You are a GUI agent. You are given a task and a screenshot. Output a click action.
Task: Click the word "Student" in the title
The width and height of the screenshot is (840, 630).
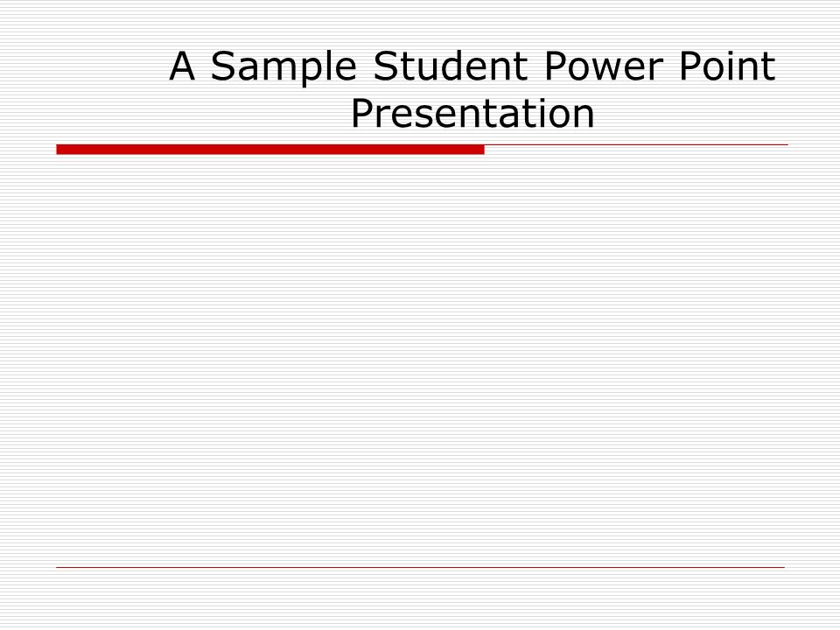pyautogui.click(x=450, y=66)
